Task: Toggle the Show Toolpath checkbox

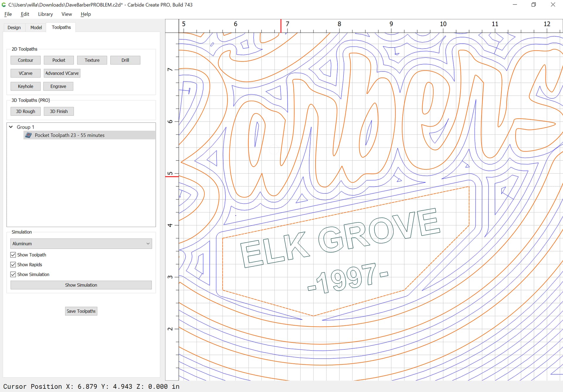Action: [x=13, y=255]
